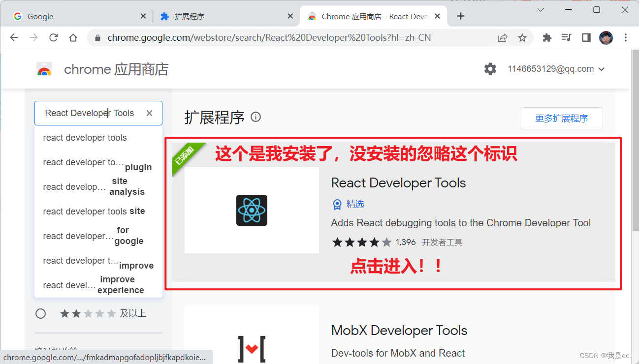Expand the browser window options chevron
The height and width of the screenshot is (364, 639).
(x=540, y=9)
